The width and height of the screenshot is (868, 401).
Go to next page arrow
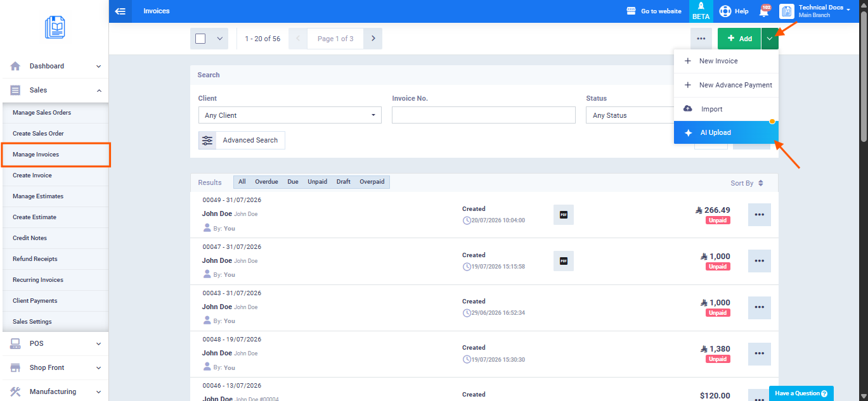(x=373, y=39)
